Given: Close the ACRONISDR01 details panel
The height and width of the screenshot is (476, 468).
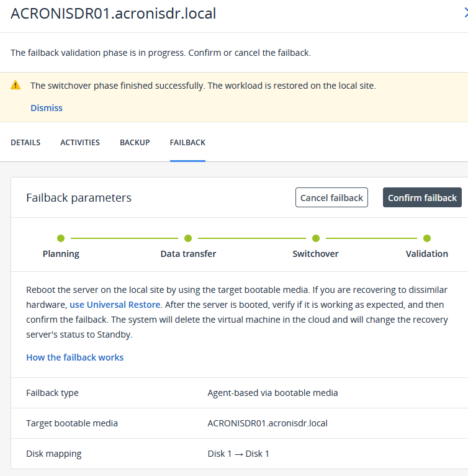Looking at the screenshot, I should tap(466, 12).
